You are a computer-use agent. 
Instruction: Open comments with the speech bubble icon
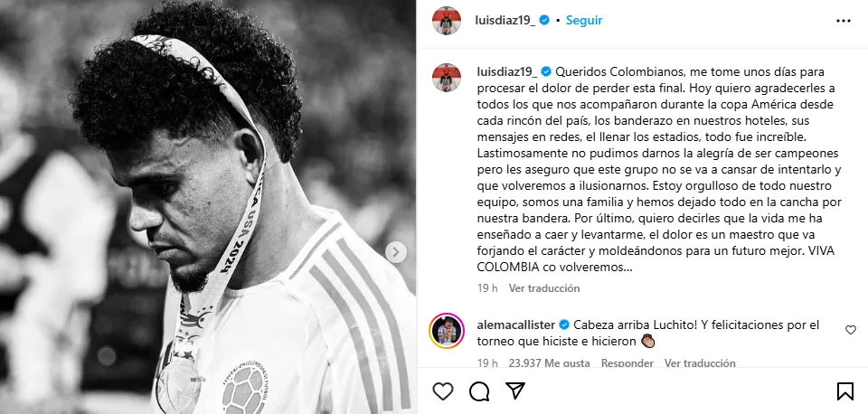(x=479, y=391)
